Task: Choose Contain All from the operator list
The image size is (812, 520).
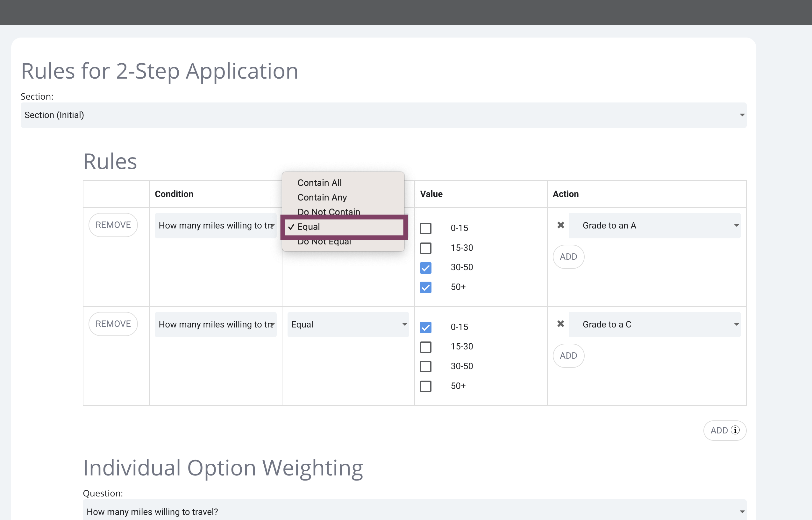Action: (343, 183)
